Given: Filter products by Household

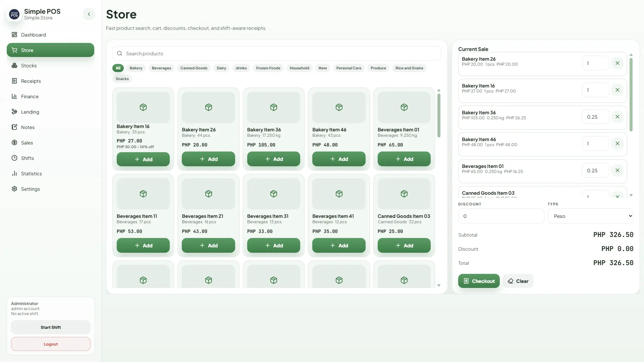Looking at the screenshot, I should [x=300, y=68].
